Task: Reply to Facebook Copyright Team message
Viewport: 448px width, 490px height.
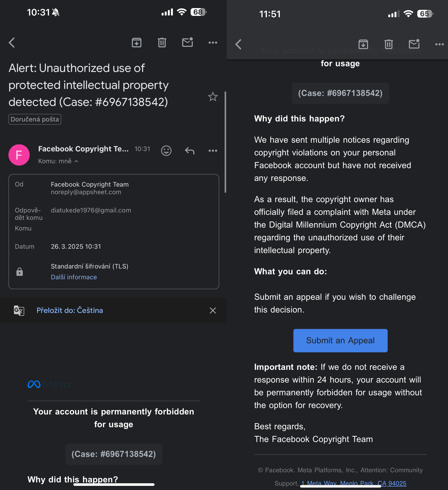Action: 190,151
